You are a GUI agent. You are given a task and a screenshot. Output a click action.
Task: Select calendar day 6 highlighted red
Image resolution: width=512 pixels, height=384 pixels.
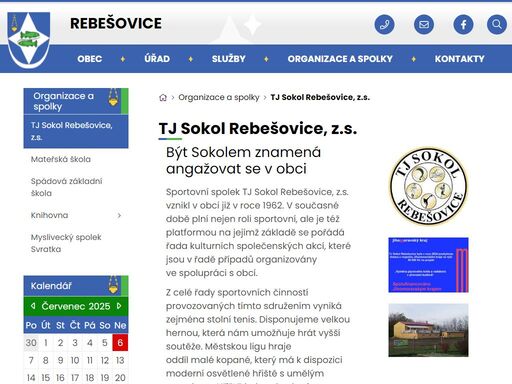[120, 343]
